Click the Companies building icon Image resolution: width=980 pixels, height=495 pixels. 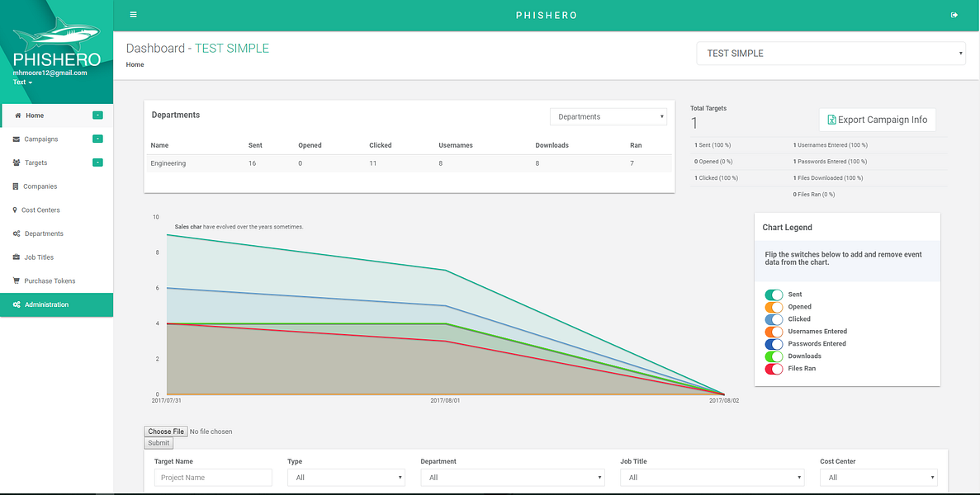16,186
